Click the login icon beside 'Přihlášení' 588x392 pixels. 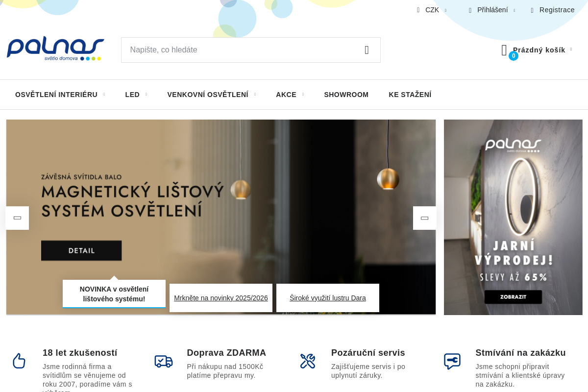[x=469, y=9]
